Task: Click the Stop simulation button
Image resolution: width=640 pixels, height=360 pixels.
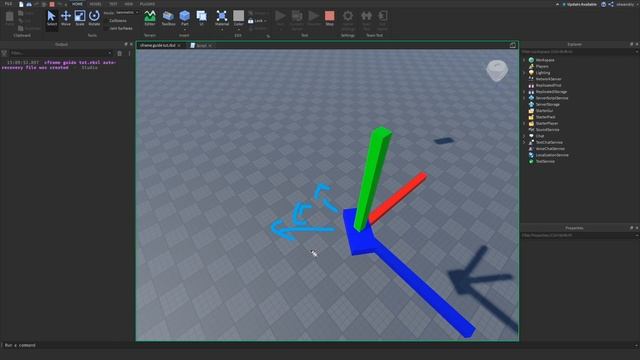Action: pyautogui.click(x=329, y=18)
